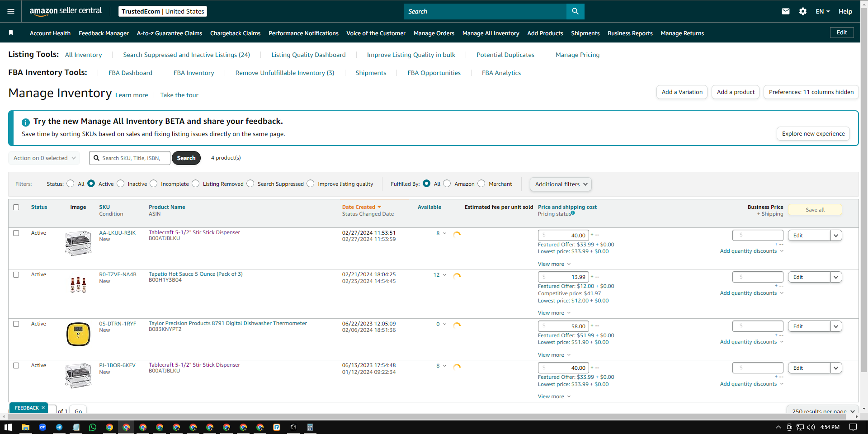Open the FBA Dashboard tool link
Screen dimensions: 868x434
click(x=130, y=73)
